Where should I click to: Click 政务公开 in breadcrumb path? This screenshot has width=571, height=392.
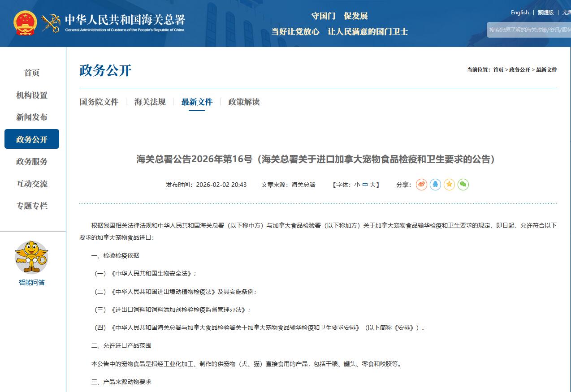pos(519,70)
